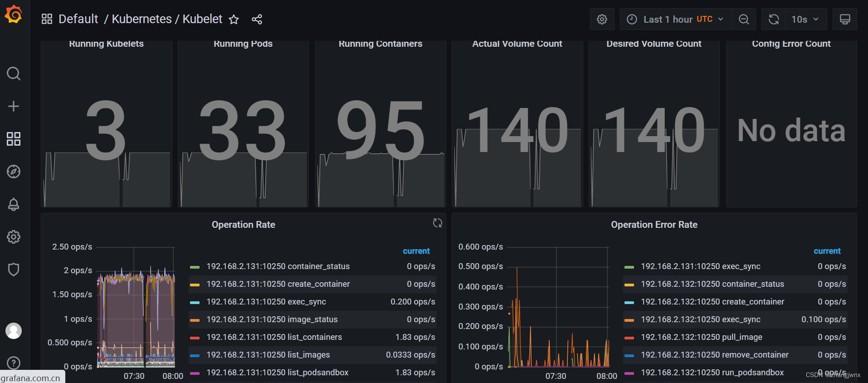Open the Desired Volume Count panel menu
The width and height of the screenshot is (868, 383).
[x=654, y=44]
